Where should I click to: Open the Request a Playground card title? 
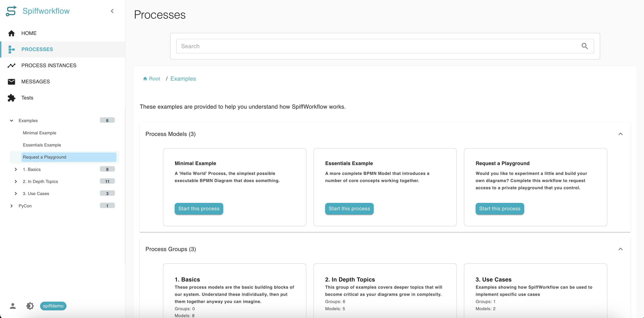pos(502,163)
